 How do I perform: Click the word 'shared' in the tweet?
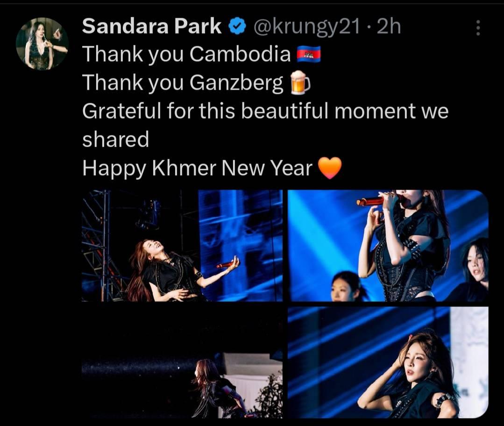tap(116, 139)
